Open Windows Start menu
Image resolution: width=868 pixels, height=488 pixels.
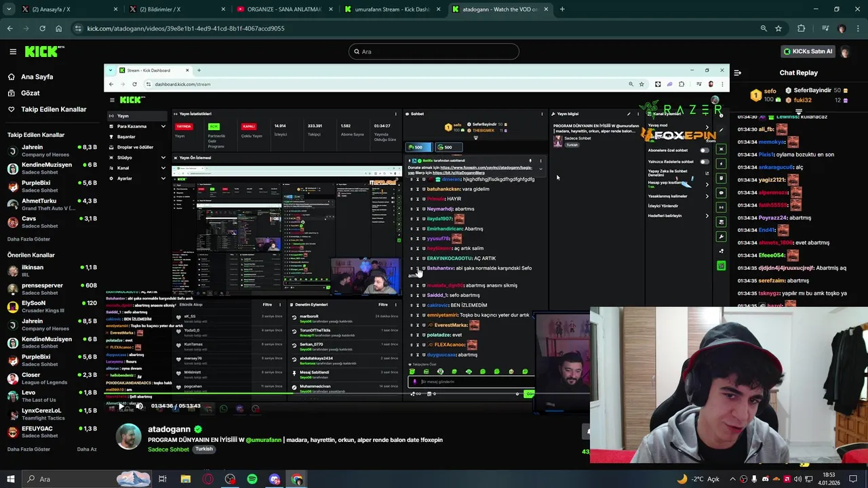point(11,479)
